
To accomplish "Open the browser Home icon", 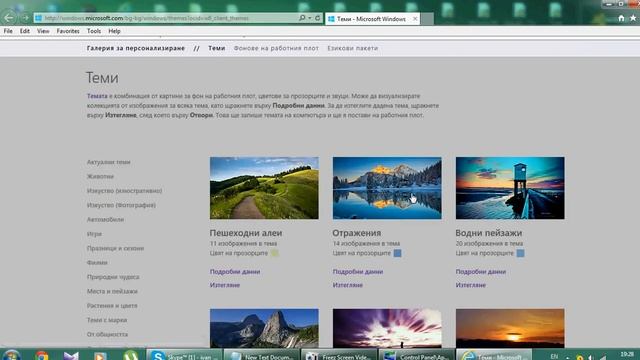I will click(621, 18).
